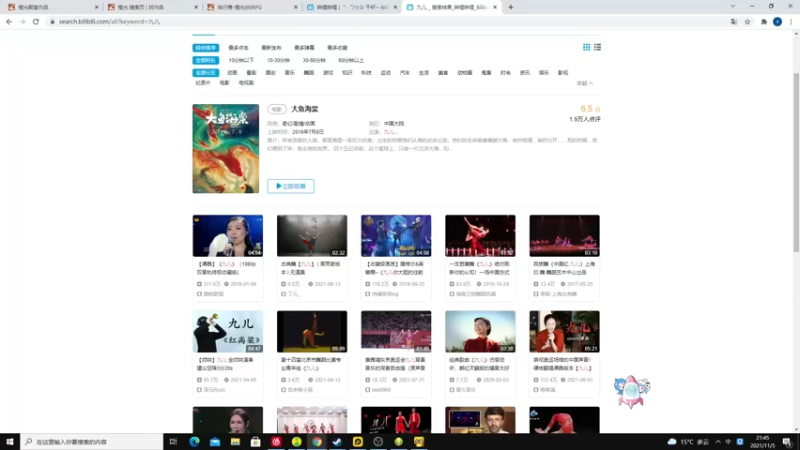The width and height of the screenshot is (800, 450).
Task: Open Microsoft Store from the taskbar
Action: coord(256,441)
